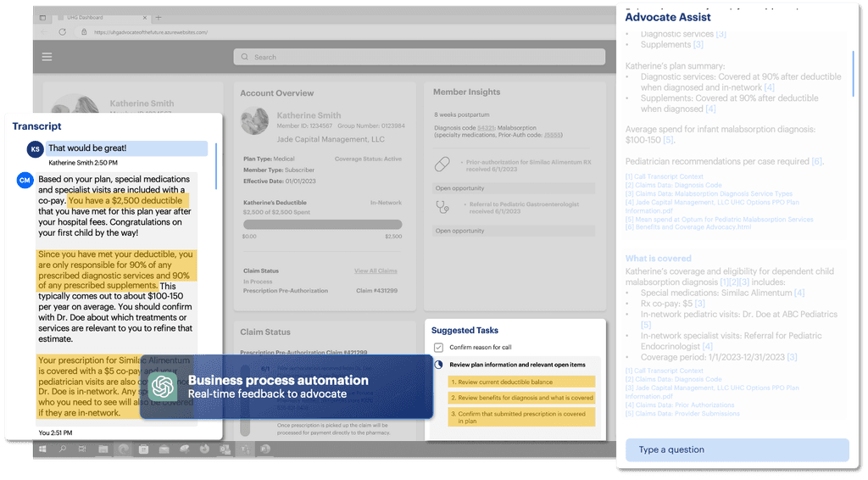This screenshot has width=868, height=480.
Task: Click the browser back arrow
Action: coord(44,32)
